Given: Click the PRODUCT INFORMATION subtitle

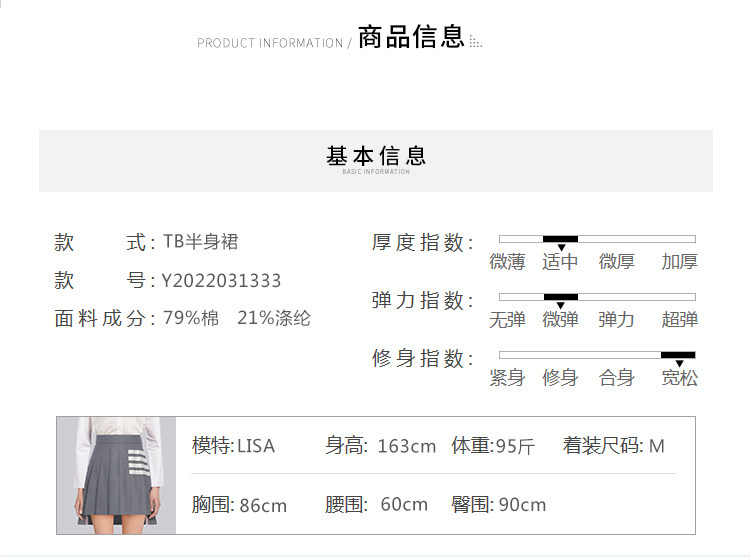Looking at the screenshot, I should 270,43.
